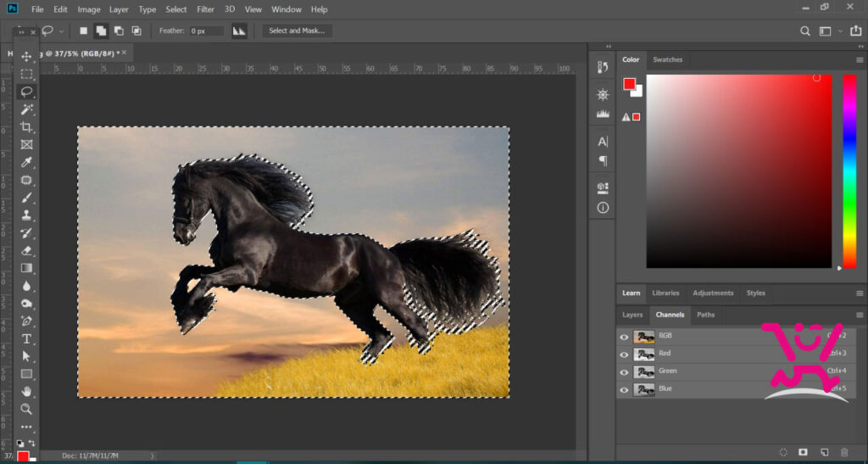Collapse the icon panel dock arrows

point(609,47)
